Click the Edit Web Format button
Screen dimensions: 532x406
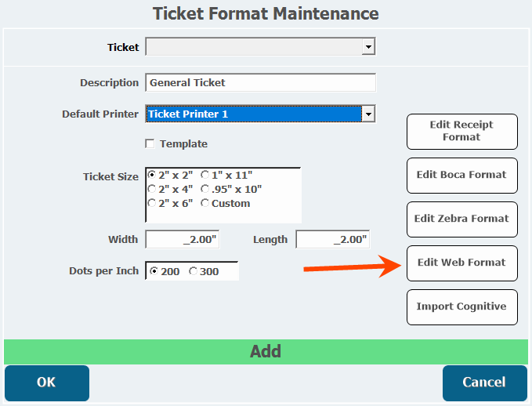(x=461, y=263)
